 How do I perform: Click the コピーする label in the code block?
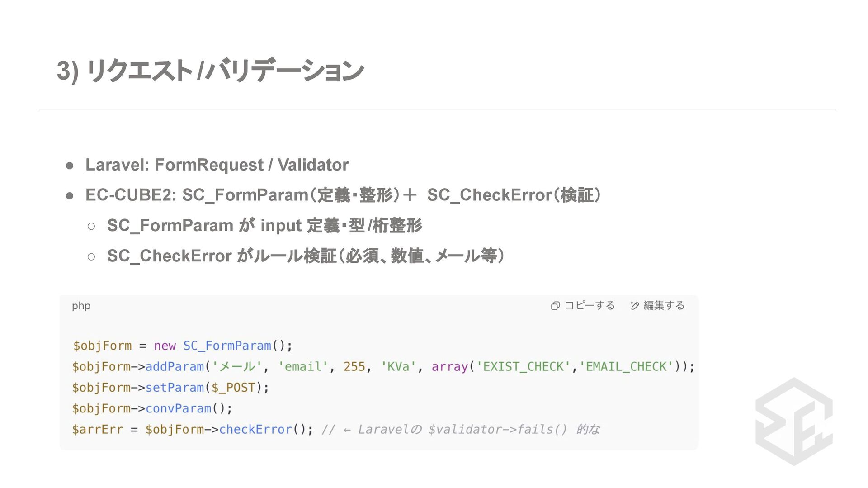tap(590, 306)
